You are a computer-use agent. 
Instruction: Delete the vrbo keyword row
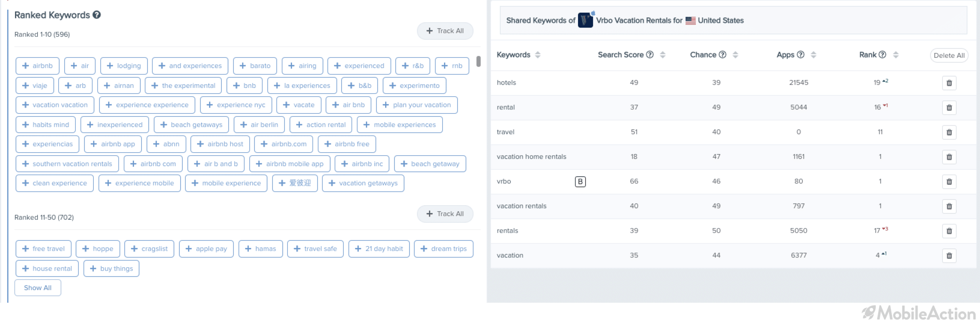click(949, 182)
